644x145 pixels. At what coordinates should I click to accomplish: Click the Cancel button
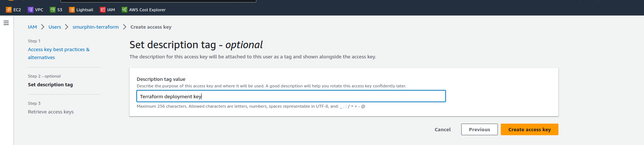[443, 129]
